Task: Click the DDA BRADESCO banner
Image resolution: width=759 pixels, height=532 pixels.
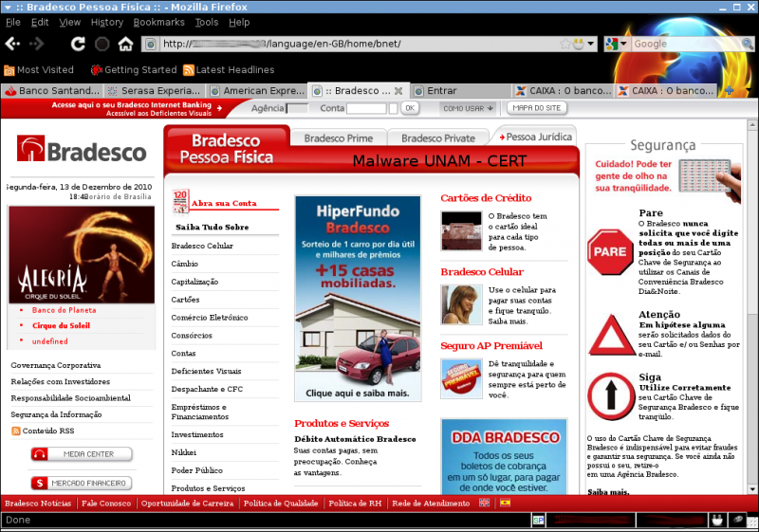Action: (504, 456)
